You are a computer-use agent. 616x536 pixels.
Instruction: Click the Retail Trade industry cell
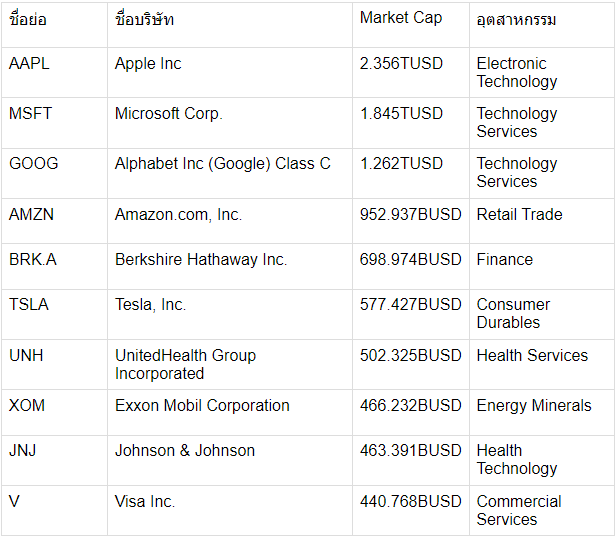click(519, 214)
